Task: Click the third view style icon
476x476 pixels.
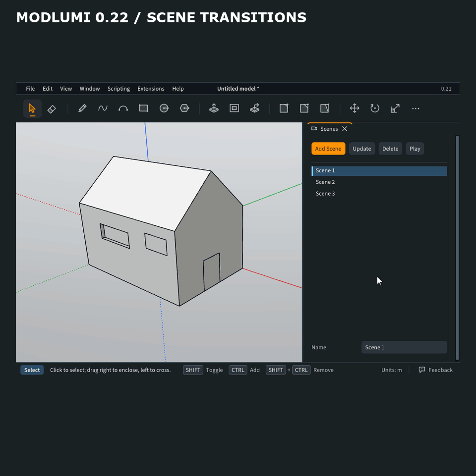Action: click(x=325, y=108)
